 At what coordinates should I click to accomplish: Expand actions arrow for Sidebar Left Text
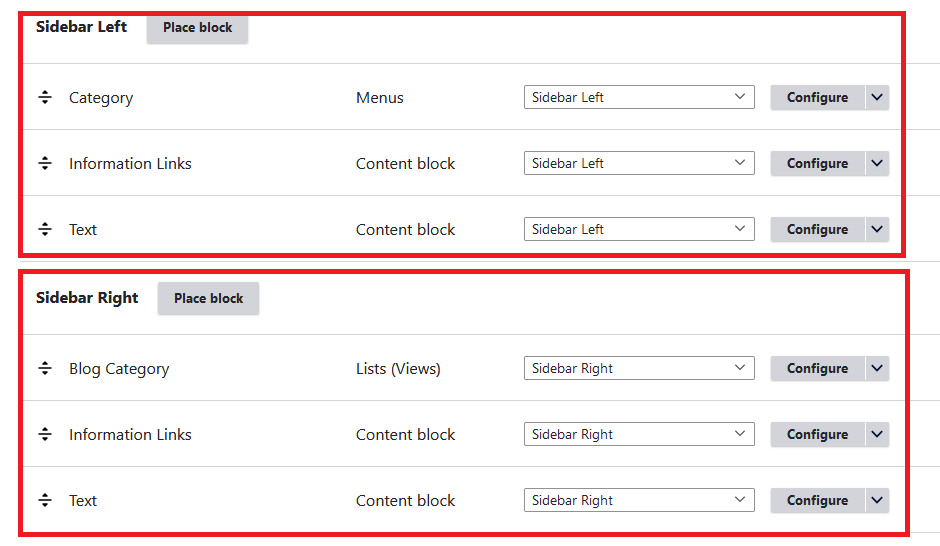click(877, 230)
